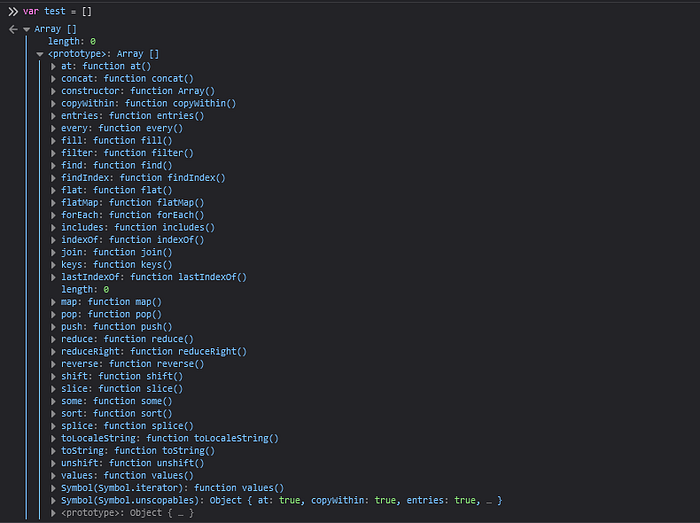Expand the copyWithin function entry
700x523 pixels.
click(53, 103)
